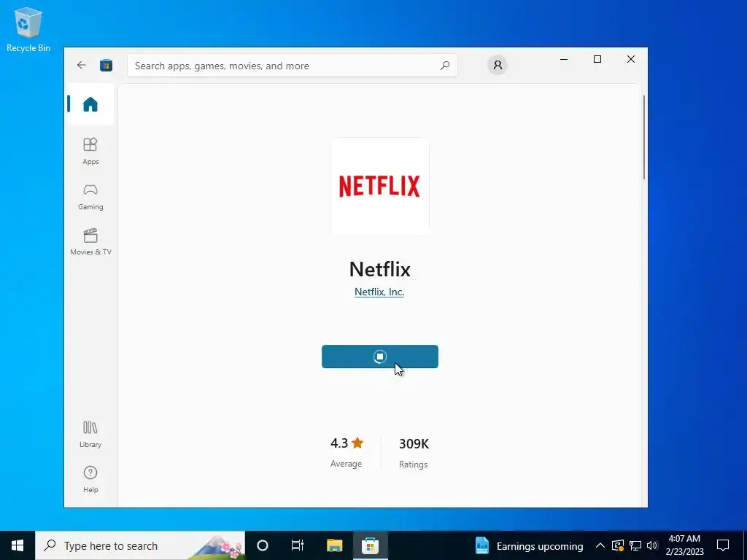Open the Windows Start menu
This screenshot has height=560, width=747.
pyautogui.click(x=18, y=545)
